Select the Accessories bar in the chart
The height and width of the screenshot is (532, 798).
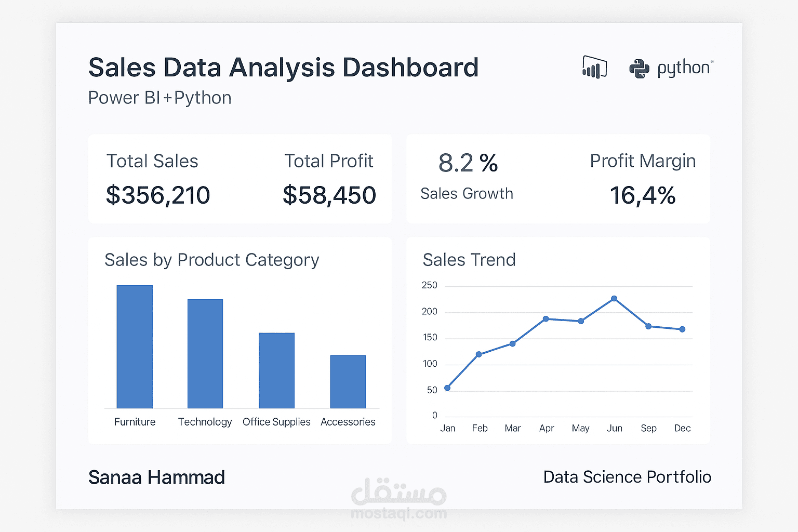(x=348, y=382)
